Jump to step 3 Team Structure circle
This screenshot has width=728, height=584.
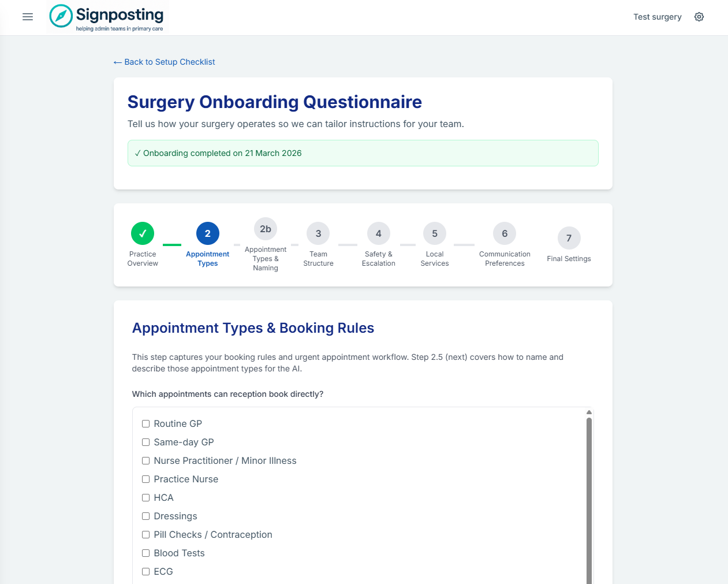click(x=318, y=233)
